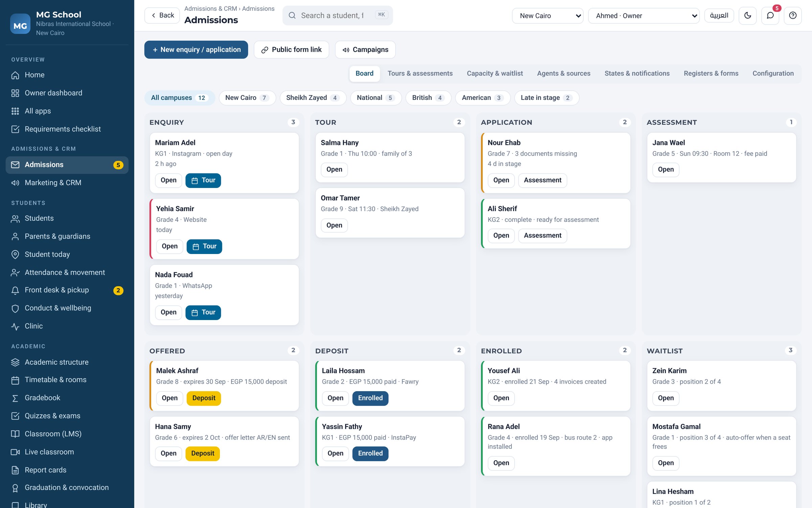The image size is (812, 508).
Task: Open Academic structure via layers icon
Action: click(x=15, y=362)
